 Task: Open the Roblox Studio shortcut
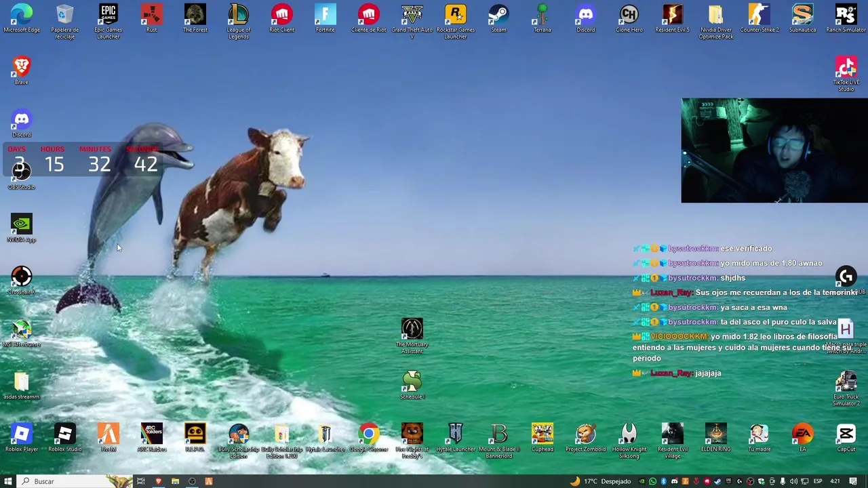point(65,438)
